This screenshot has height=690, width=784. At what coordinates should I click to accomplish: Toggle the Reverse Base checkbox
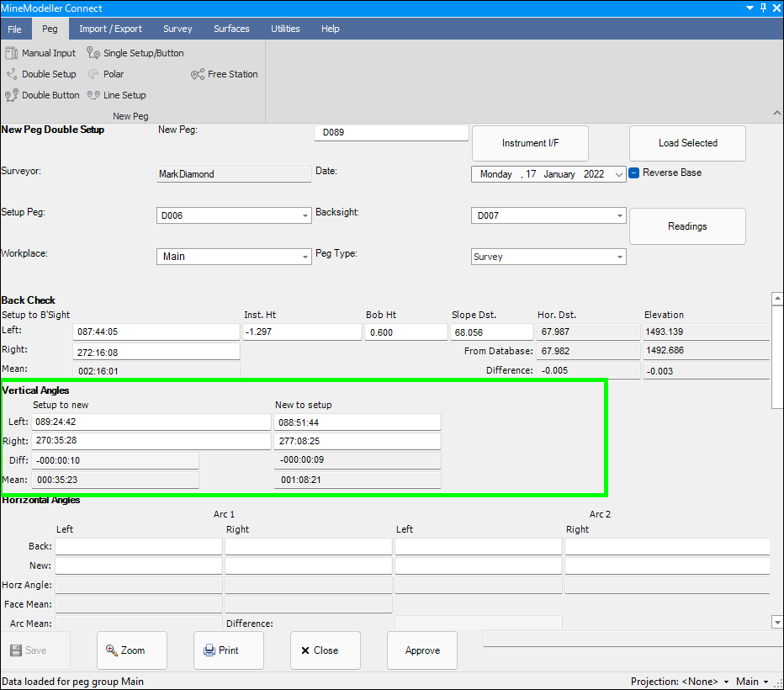[x=635, y=172]
